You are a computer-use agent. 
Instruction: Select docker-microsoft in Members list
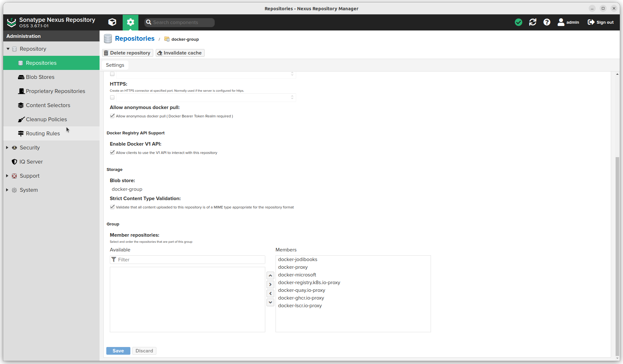point(353,275)
